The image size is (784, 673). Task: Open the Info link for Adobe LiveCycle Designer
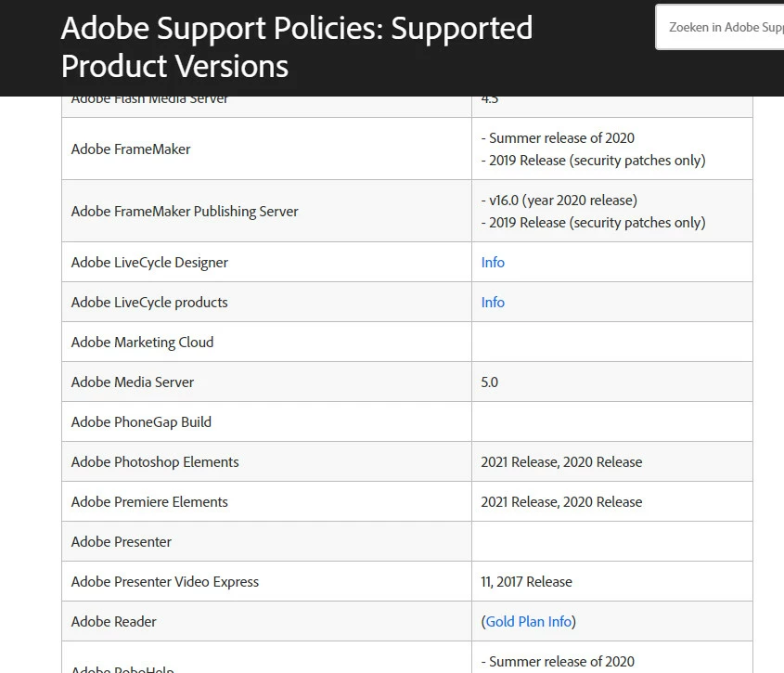(x=493, y=263)
